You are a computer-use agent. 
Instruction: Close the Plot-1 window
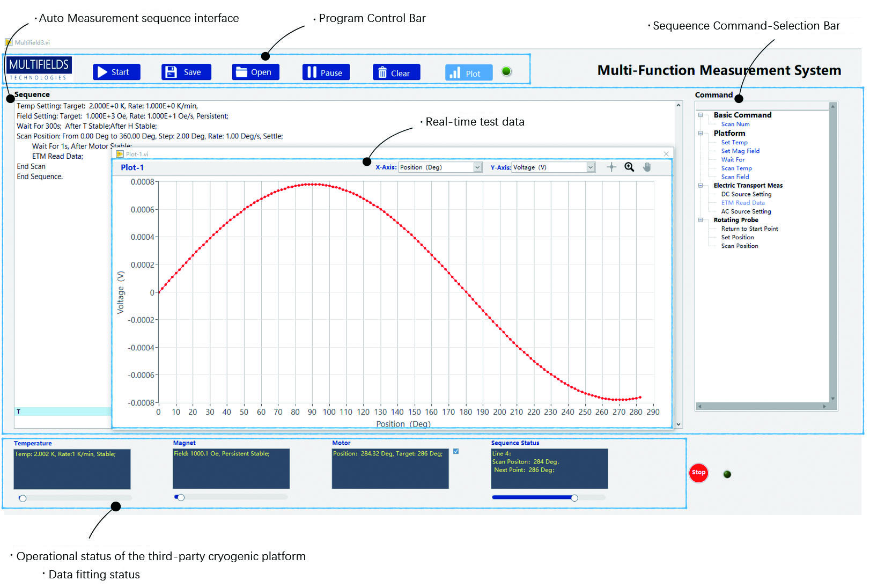666,154
